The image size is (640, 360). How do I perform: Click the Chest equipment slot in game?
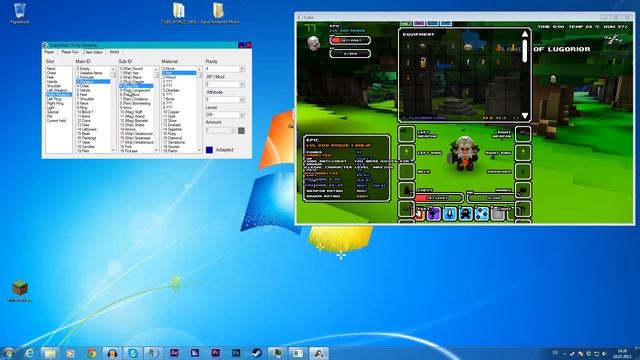coord(407,190)
